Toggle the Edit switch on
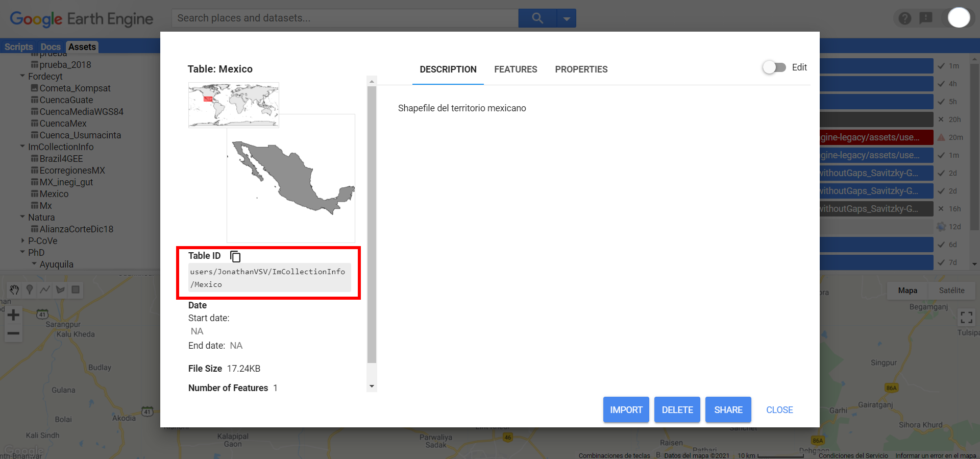The image size is (980, 459). (774, 67)
